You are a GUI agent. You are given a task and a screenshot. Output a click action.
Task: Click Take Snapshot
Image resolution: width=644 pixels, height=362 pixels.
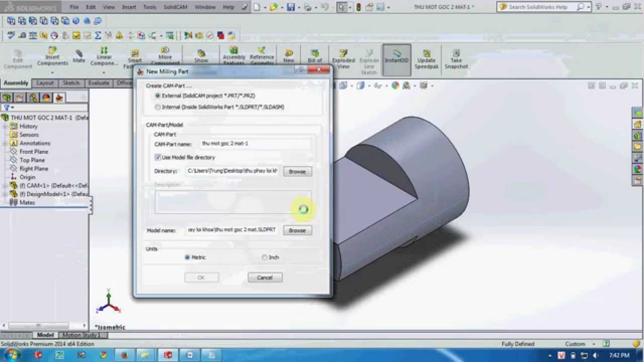click(x=456, y=59)
